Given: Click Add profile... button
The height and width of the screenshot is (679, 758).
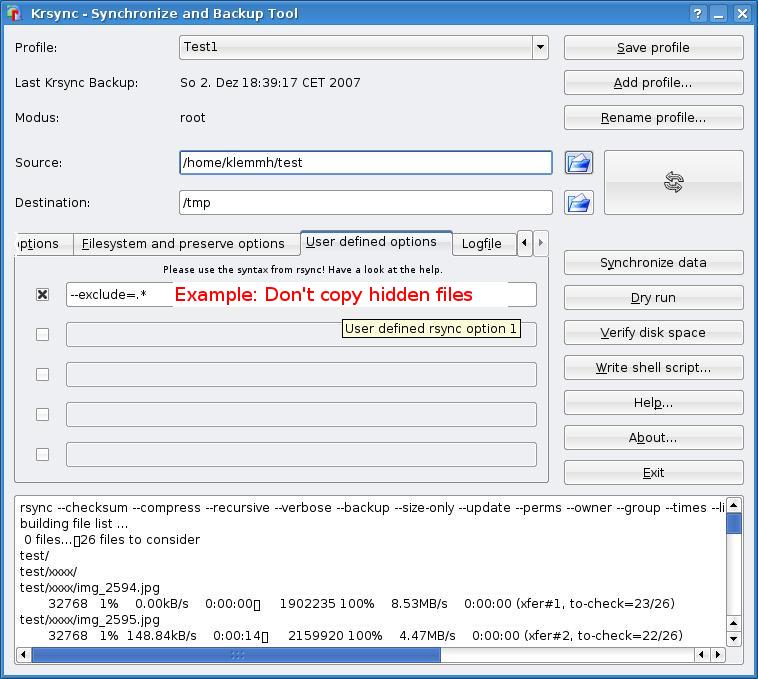Looking at the screenshot, I should [x=654, y=83].
